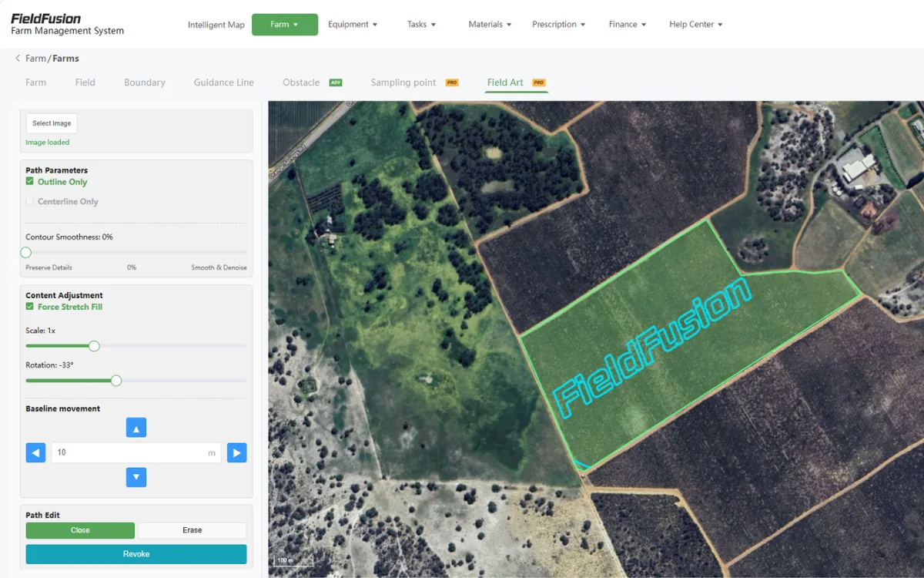The image size is (924, 578).
Task: Open the Sampling point tab
Action: (x=403, y=82)
